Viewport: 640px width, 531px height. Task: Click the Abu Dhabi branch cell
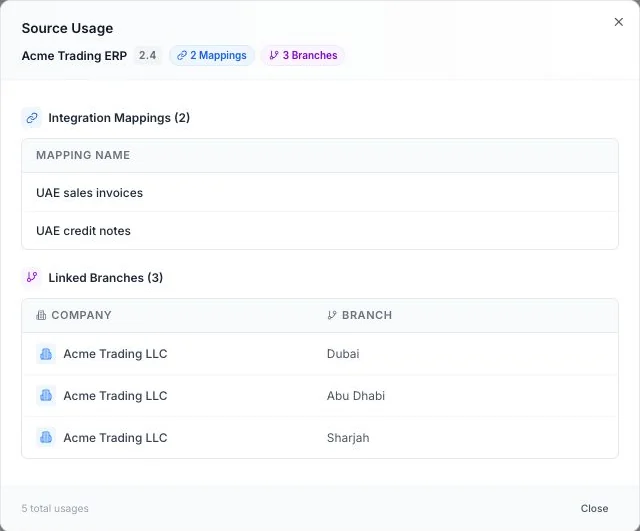356,395
